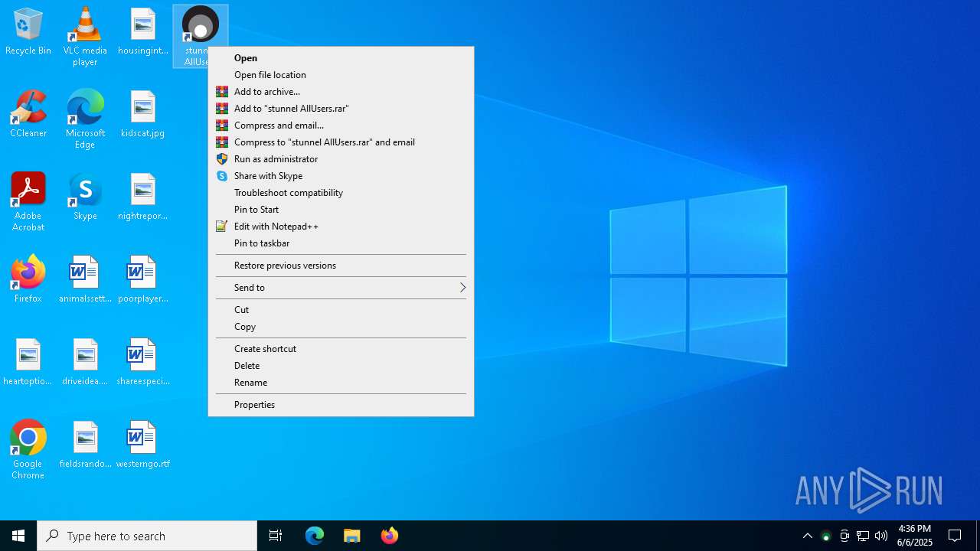980x551 pixels.
Task: Open the notification action center
Action: click(955, 536)
